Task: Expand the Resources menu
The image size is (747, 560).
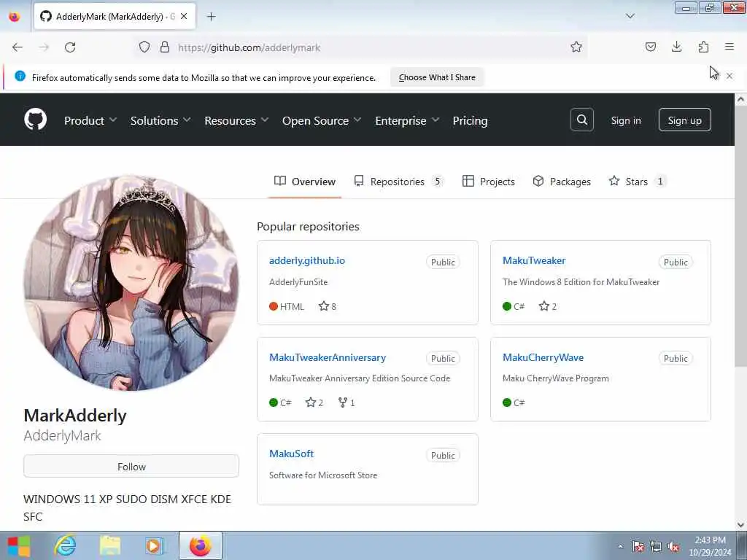Action: point(237,120)
